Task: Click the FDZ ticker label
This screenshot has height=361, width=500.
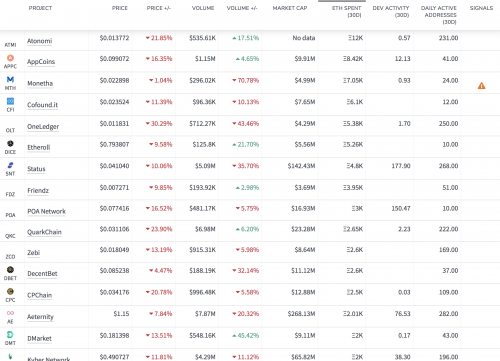Action: pyautogui.click(x=10, y=194)
